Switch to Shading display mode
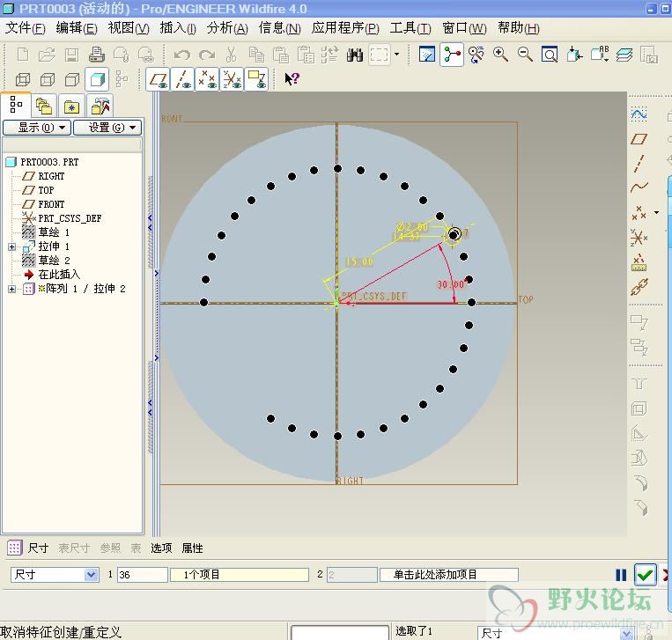The image size is (672, 640). click(x=97, y=79)
